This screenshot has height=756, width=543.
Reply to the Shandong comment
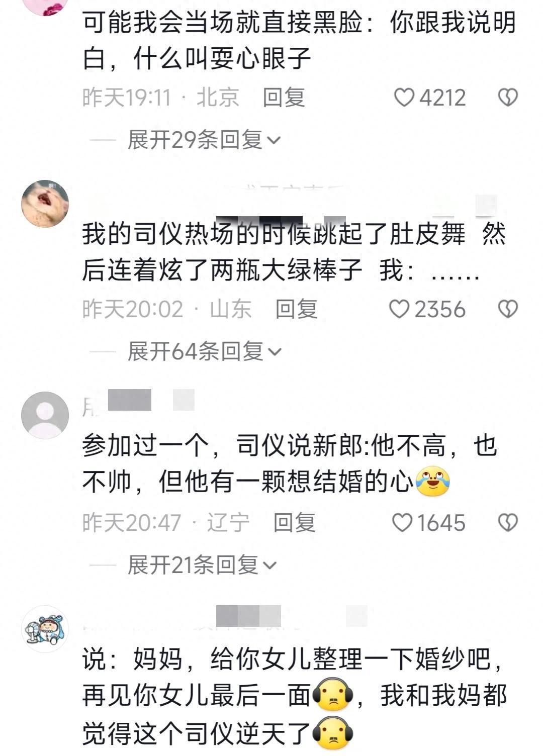(x=297, y=309)
